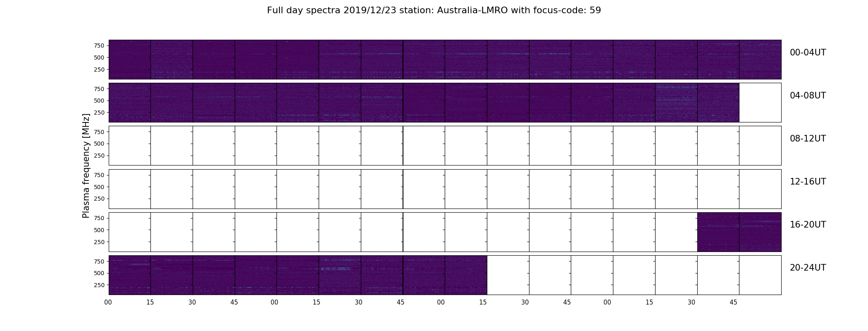Click the '750' tick in the 20-24UT row
868x331 pixels.
tap(99, 261)
